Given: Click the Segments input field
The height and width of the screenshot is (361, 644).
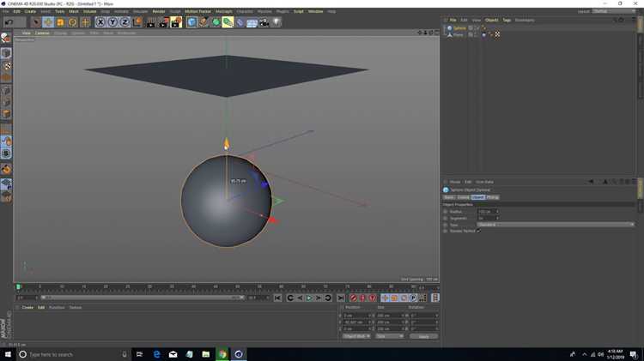Looking at the screenshot, I should click(x=486, y=219).
